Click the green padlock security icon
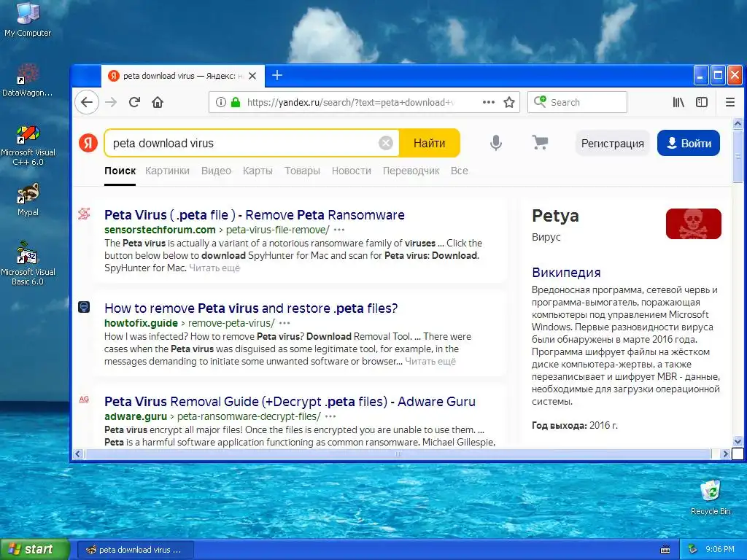 tap(236, 102)
